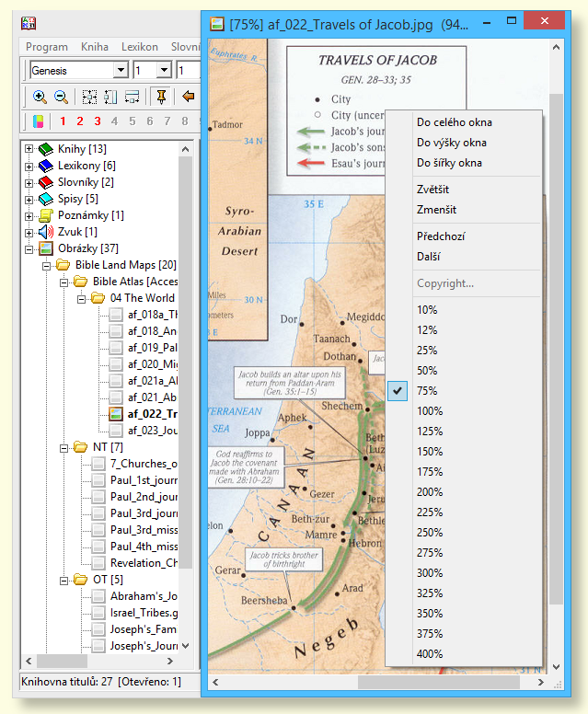588x714 pixels.
Task: Select the checked 75% zoom option
Action: [427, 391]
